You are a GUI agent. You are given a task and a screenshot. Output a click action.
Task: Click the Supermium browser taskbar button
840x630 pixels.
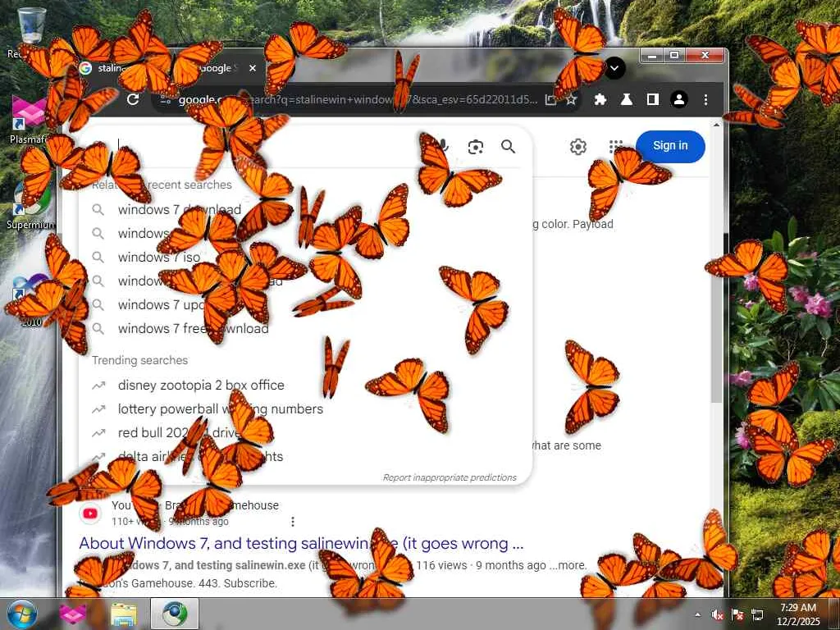[175, 614]
